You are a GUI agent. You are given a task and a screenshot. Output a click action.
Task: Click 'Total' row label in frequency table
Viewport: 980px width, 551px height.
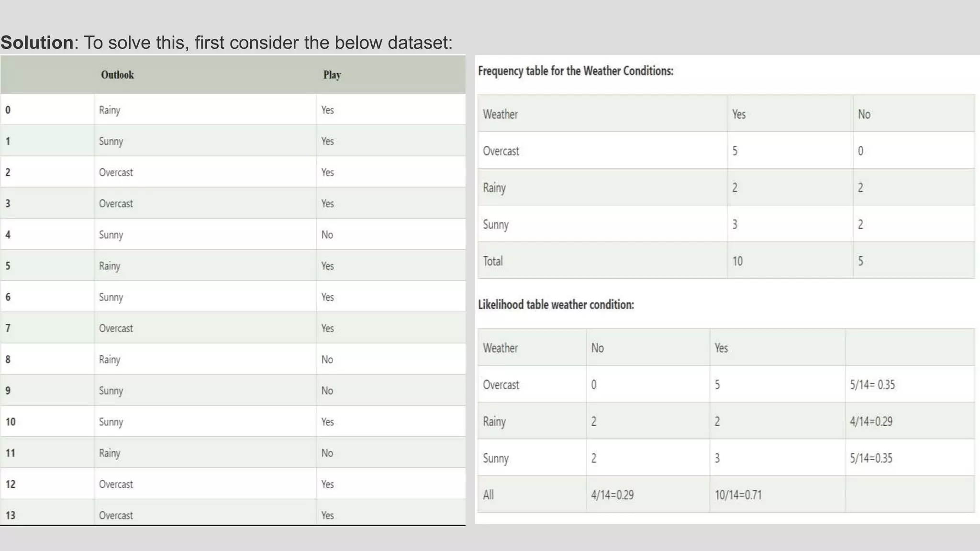[493, 261]
